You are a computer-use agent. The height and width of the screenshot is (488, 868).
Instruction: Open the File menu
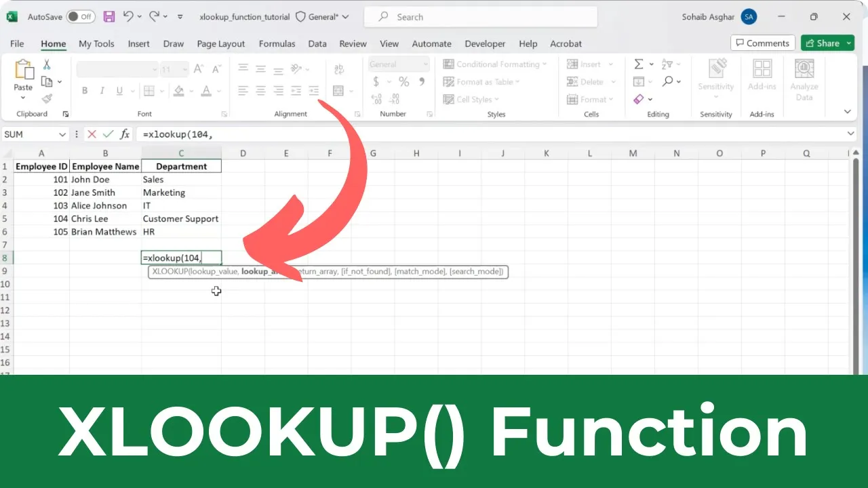[x=18, y=43]
